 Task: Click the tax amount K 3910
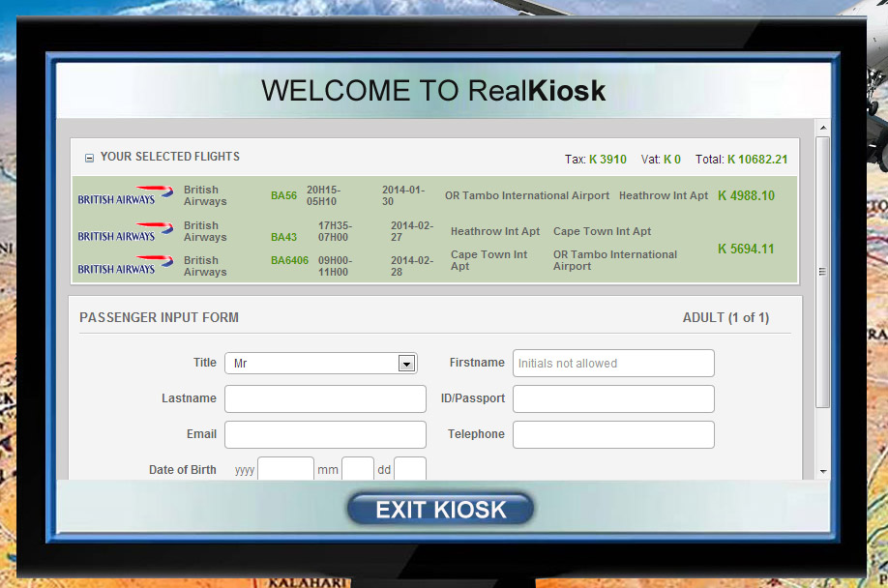click(x=607, y=160)
